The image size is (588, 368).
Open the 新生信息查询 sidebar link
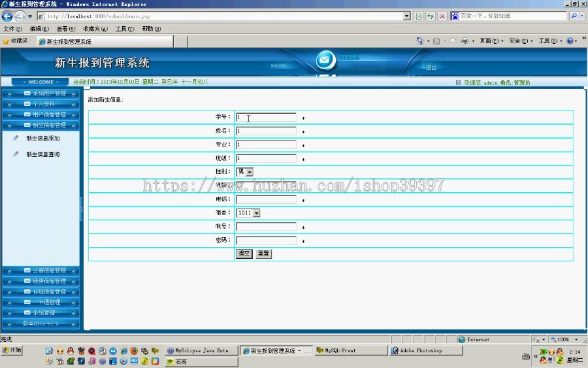click(42, 154)
